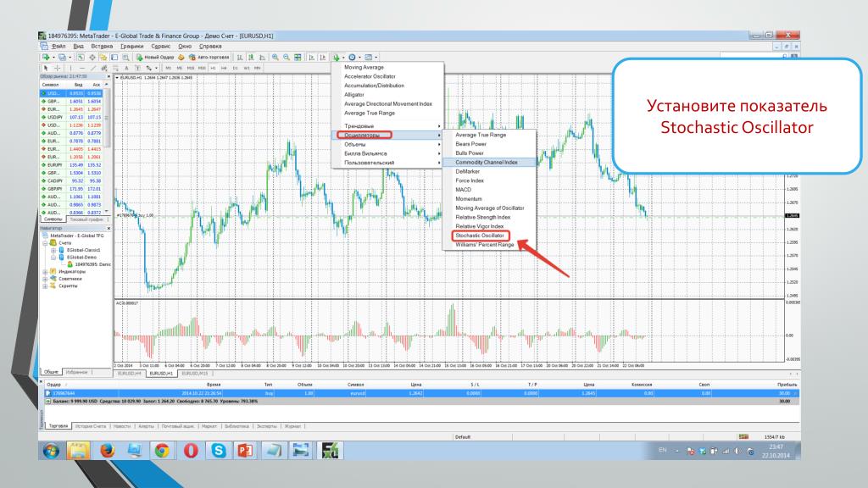The width and height of the screenshot is (868, 488).
Task: Expand the Советники tree node
Action: pyautogui.click(x=46, y=279)
